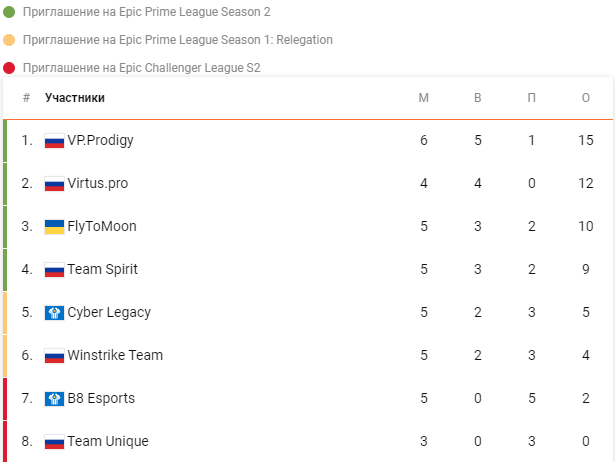615x462 pixels.
Task: Click the red Challenger League legend dot
Action: [9, 68]
